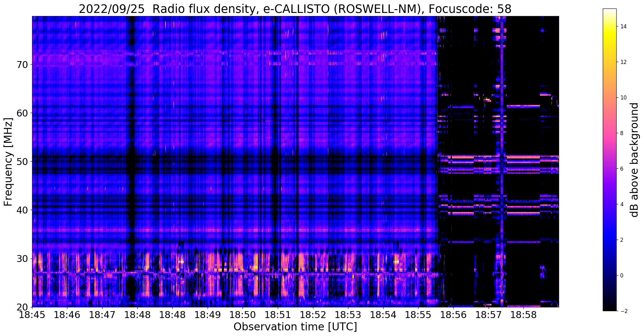Click the 18:49 time tick label
644x336 pixels.
208,315
